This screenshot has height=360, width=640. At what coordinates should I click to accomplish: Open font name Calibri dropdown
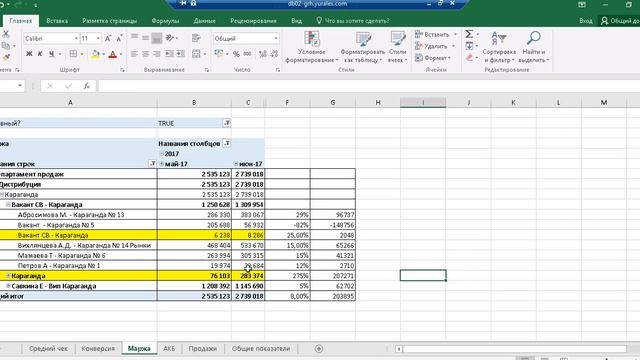pos(76,38)
